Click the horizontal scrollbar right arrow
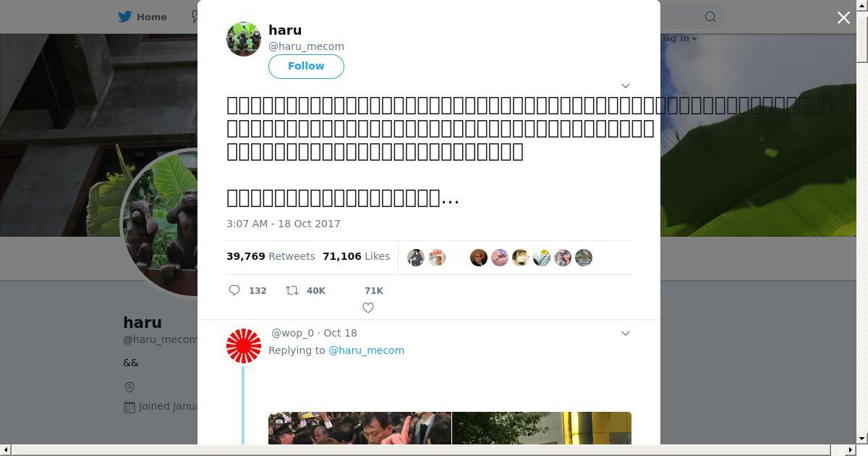Viewport: 868px width, 456px height. point(851,450)
